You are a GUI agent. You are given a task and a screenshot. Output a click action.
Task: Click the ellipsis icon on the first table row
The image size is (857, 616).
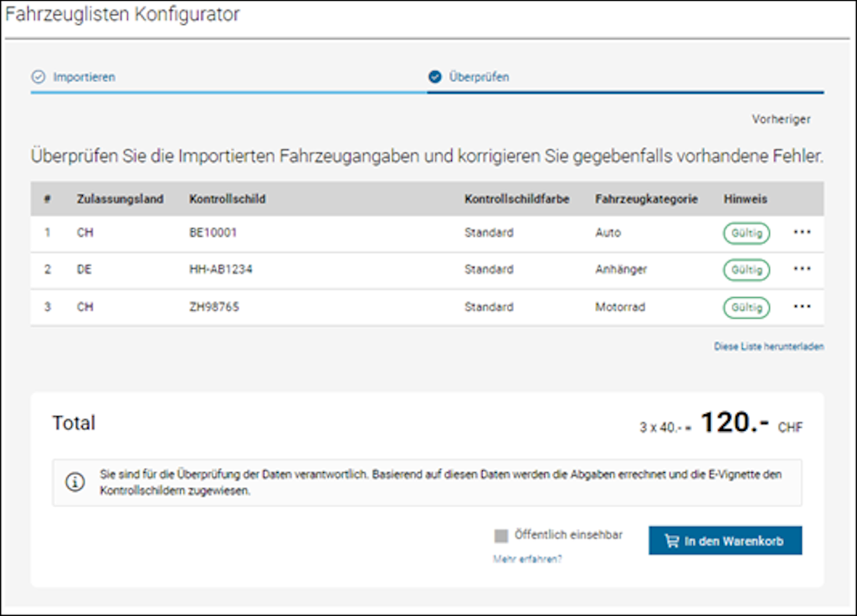coord(802,232)
